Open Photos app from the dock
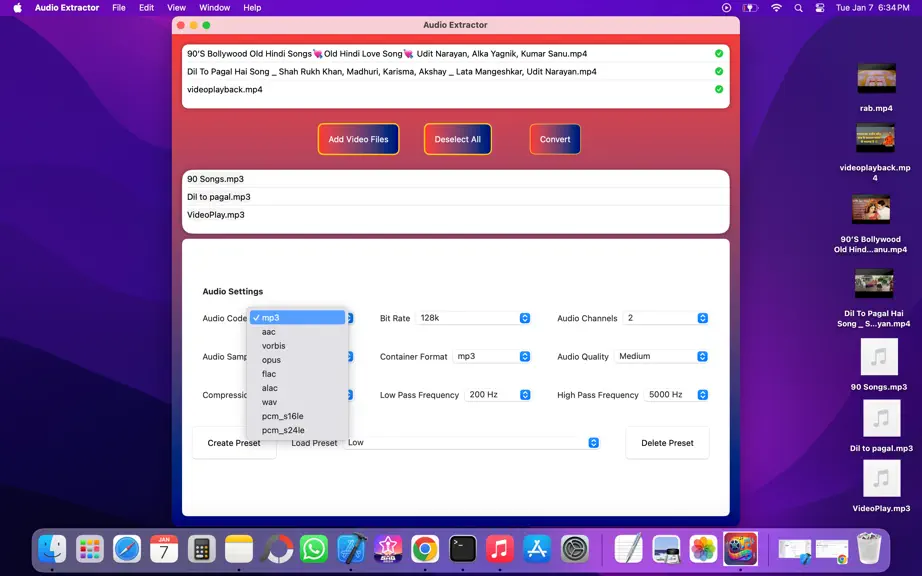Viewport: 922px width, 576px height. [x=703, y=550]
